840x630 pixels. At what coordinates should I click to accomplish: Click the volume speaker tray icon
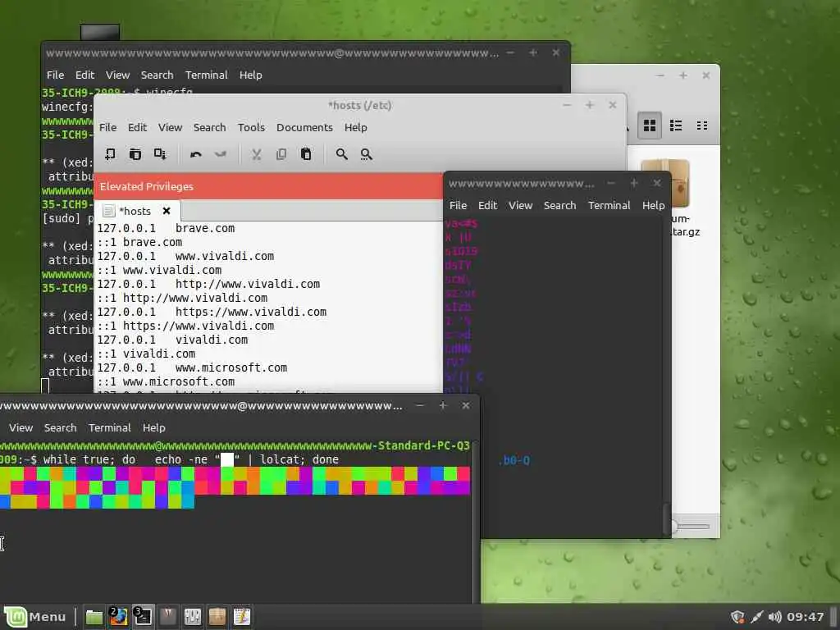(x=774, y=617)
